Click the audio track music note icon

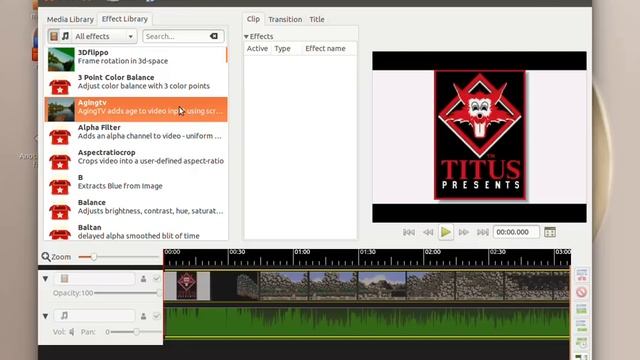[x=64, y=316]
